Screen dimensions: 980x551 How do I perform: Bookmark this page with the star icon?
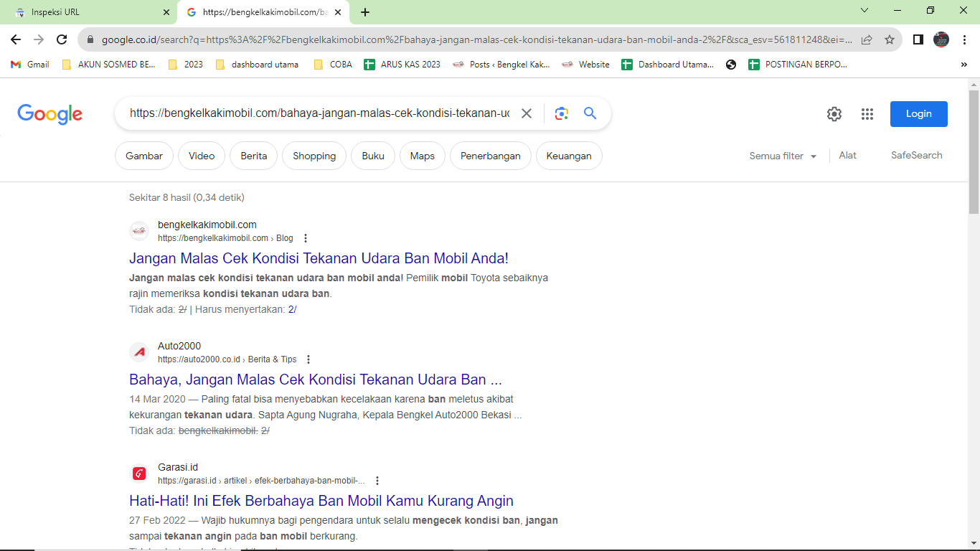tap(890, 39)
